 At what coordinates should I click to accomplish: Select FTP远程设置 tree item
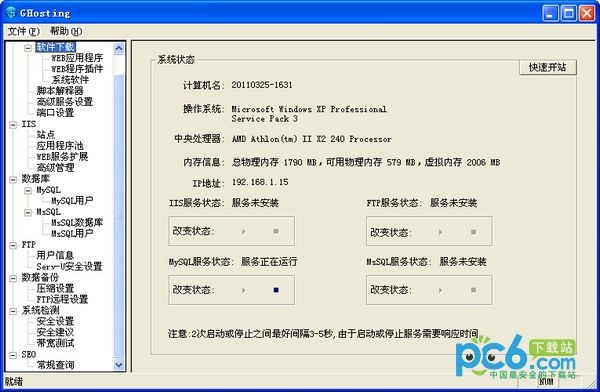(x=62, y=299)
